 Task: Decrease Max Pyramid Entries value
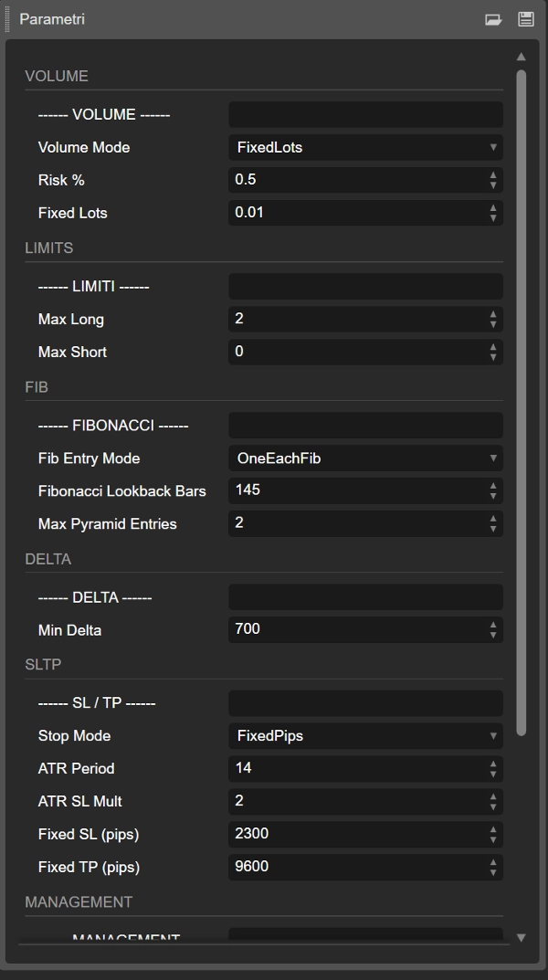pos(493,528)
